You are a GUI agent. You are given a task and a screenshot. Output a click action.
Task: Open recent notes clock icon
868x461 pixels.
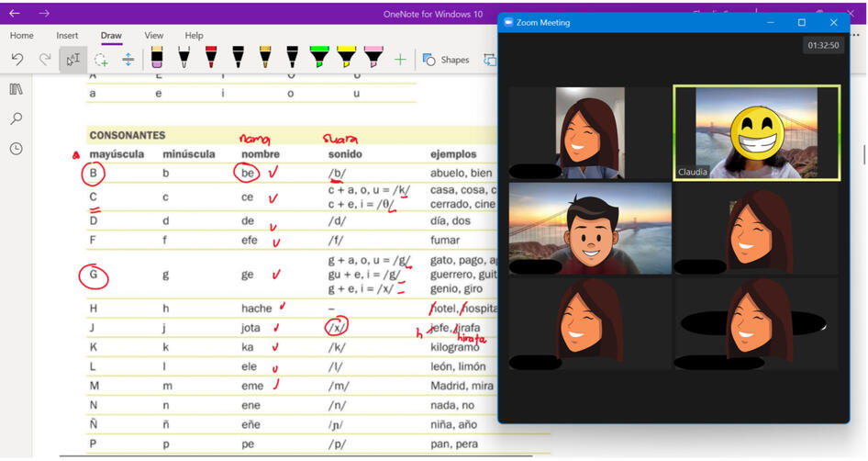click(16, 149)
